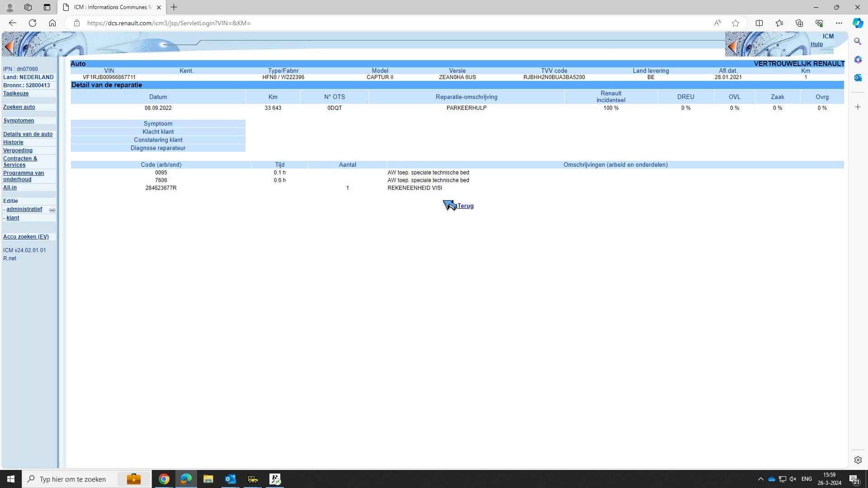Viewport: 868px width, 488px height.
Task: Open Favorites list icon
Action: click(x=779, y=23)
